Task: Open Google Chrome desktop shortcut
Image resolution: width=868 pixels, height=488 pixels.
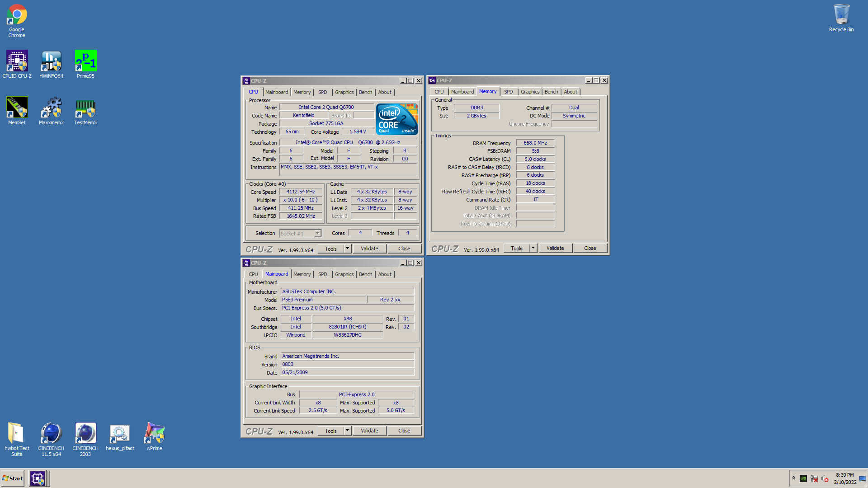Action: (x=17, y=21)
